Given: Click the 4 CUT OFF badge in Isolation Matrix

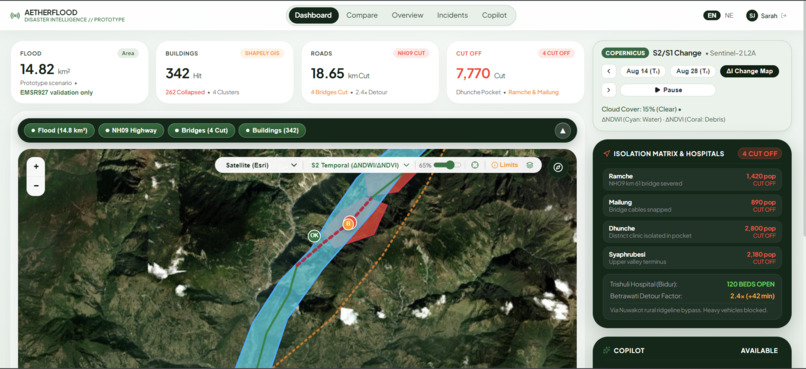Looking at the screenshot, I should [x=760, y=154].
